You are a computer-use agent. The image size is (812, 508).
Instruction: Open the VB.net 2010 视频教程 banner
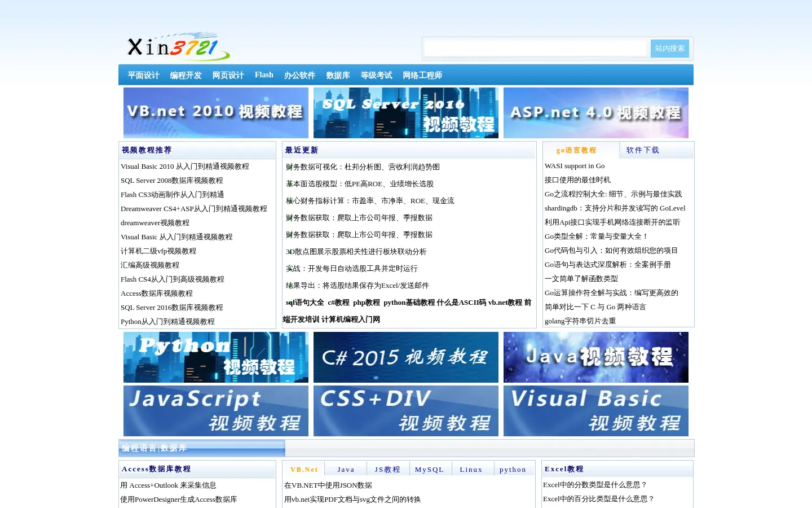pyautogui.click(x=216, y=113)
